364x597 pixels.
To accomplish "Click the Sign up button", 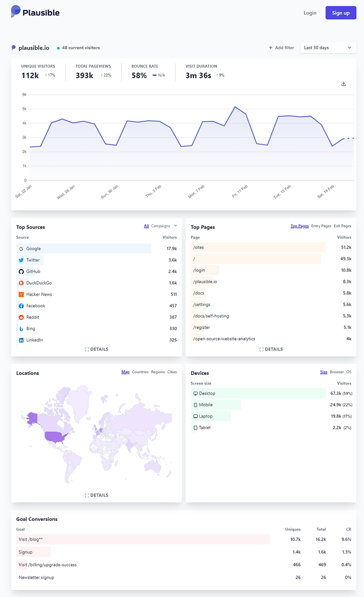I will click(x=341, y=13).
